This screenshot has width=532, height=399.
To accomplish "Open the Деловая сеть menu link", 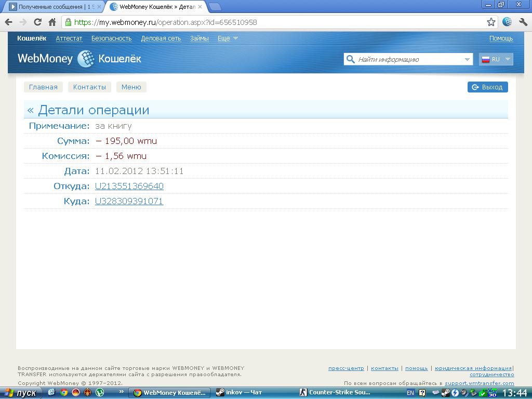I will (161, 38).
